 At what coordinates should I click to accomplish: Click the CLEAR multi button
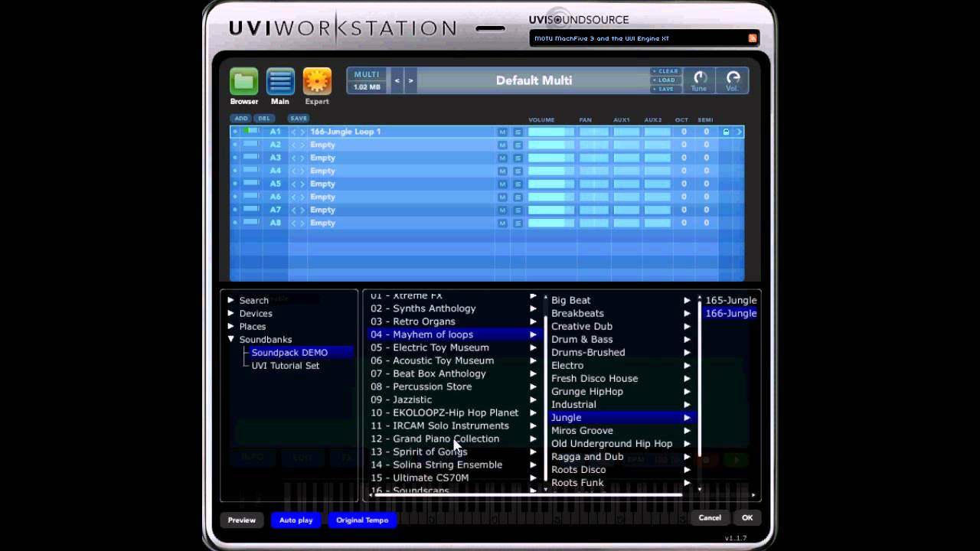coord(665,71)
